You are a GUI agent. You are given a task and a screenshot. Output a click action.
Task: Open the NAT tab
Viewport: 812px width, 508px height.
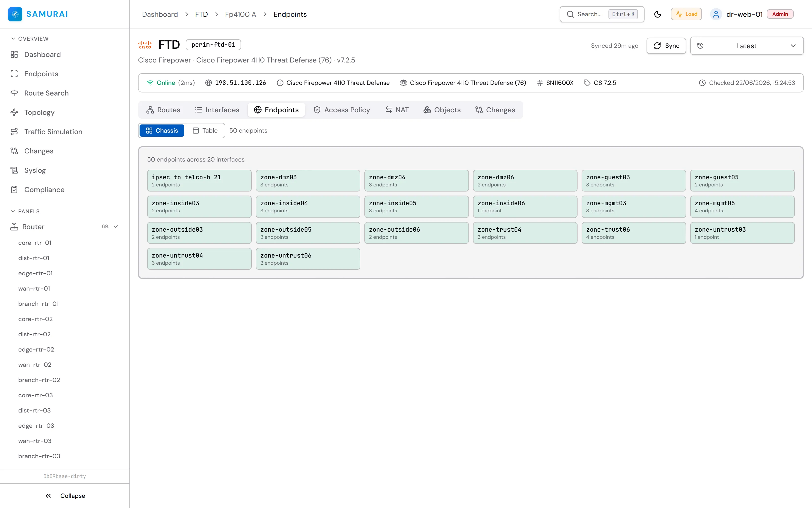pyautogui.click(x=397, y=110)
